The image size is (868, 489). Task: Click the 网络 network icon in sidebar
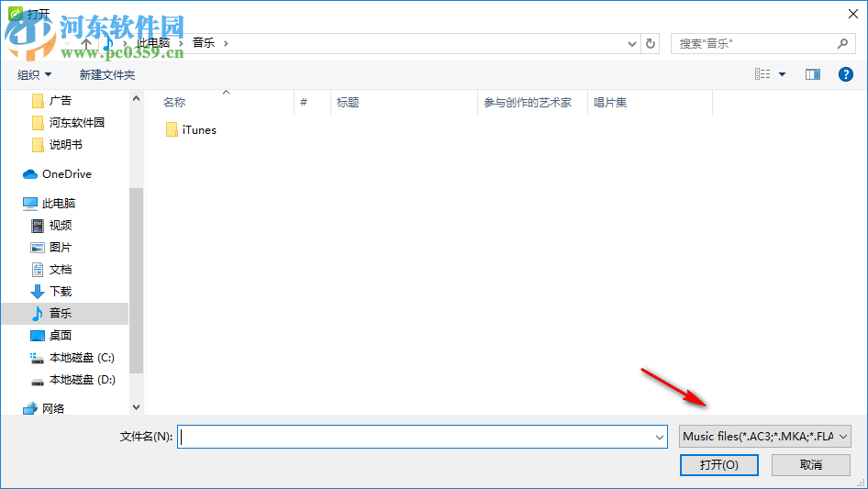[x=30, y=408]
